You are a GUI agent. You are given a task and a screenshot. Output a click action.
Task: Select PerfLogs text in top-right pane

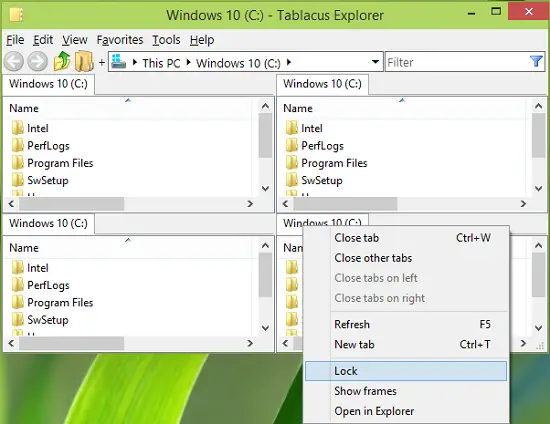322,146
